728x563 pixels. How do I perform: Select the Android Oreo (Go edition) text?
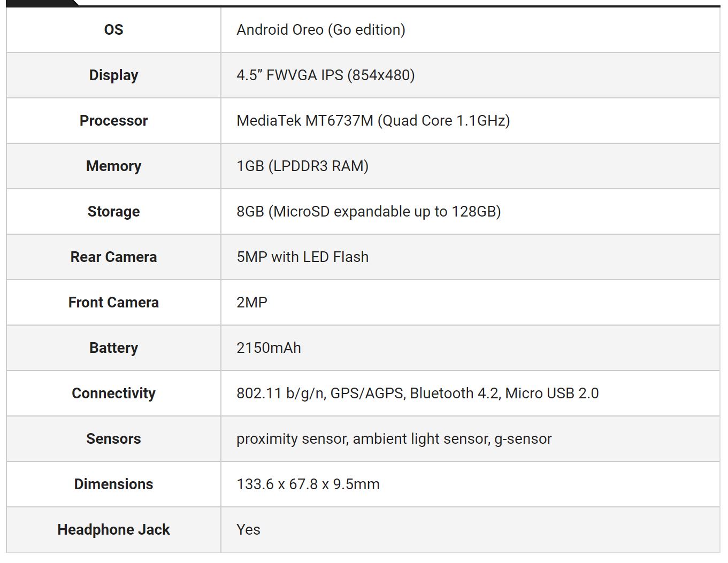pyautogui.click(x=320, y=29)
